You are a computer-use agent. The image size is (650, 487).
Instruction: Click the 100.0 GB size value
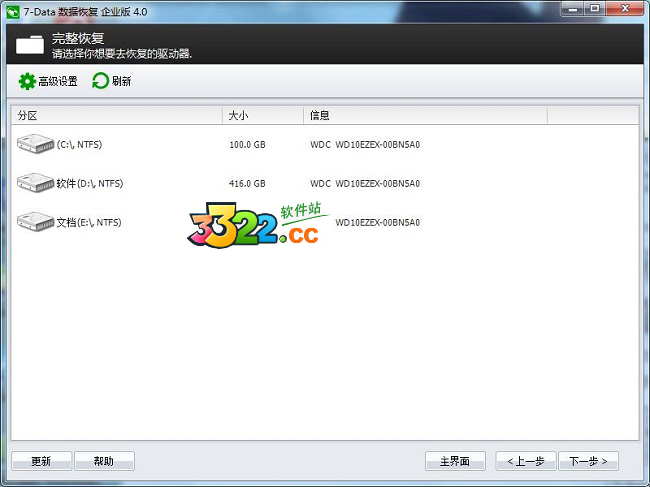[x=247, y=145]
